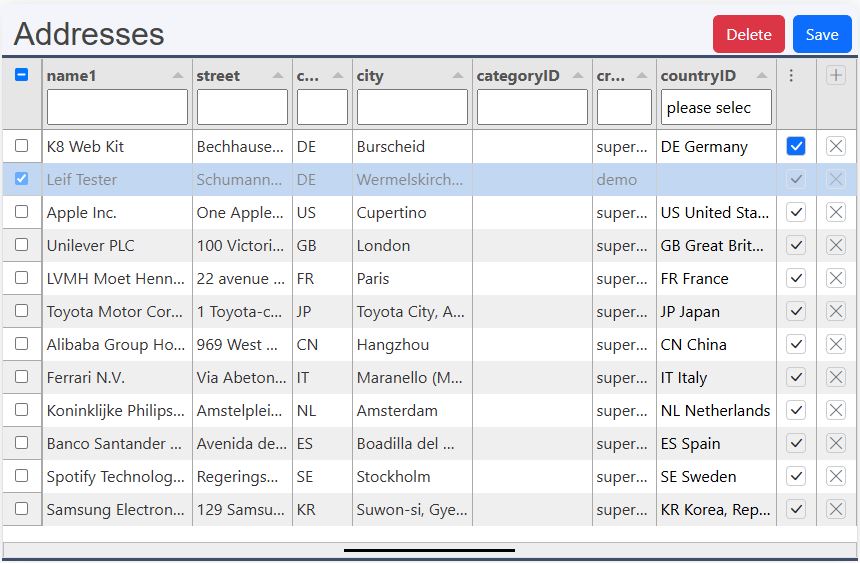Select checkbox for Banco Santander row
This screenshot has width=860, height=563.
tap(21, 442)
